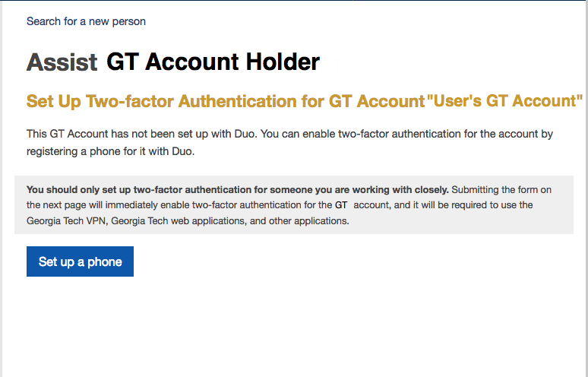
Task: Click the two-factor authentication phrase in the intro paragraph
Action: click(431, 134)
